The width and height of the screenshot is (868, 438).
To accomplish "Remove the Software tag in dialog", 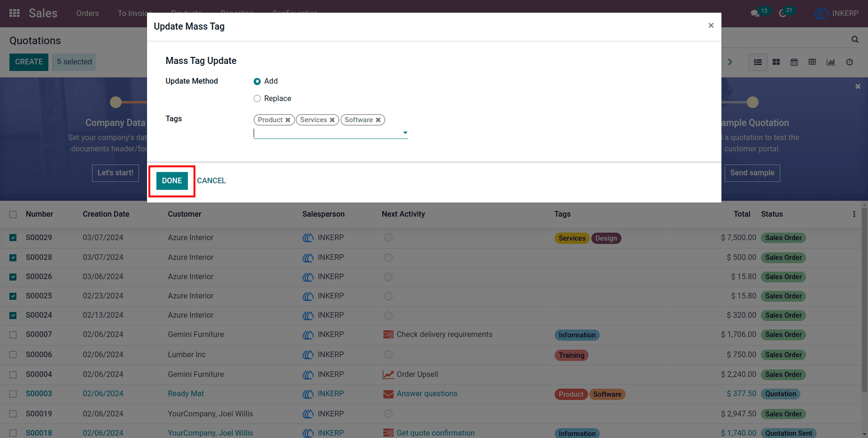I will click(x=378, y=120).
